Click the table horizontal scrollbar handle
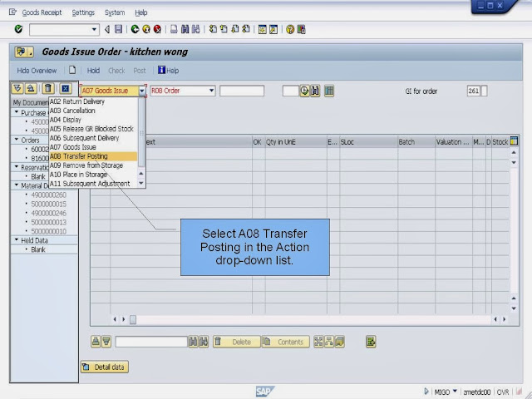Screen dimensions: 532x399 (x=133, y=319)
